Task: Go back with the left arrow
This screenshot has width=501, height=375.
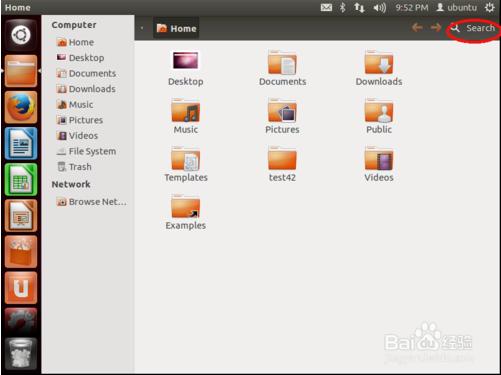Action: (x=417, y=28)
